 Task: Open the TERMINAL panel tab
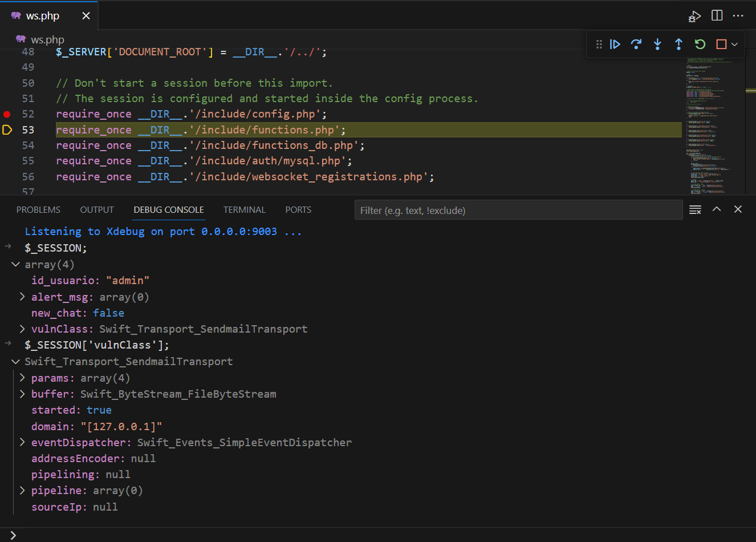[245, 210]
